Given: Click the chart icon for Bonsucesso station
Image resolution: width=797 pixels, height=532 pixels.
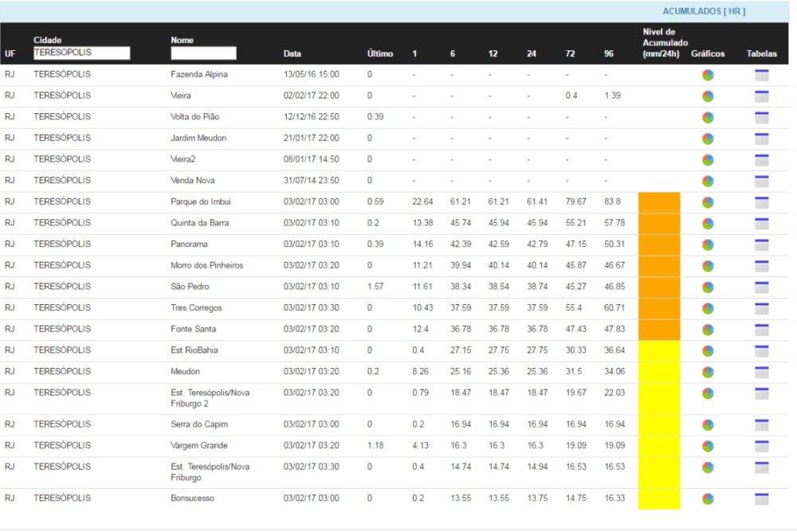Looking at the screenshot, I should click(x=708, y=499).
